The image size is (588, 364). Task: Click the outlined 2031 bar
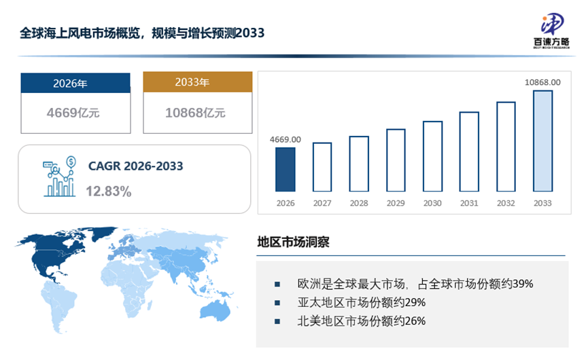pyautogui.click(x=469, y=151)
